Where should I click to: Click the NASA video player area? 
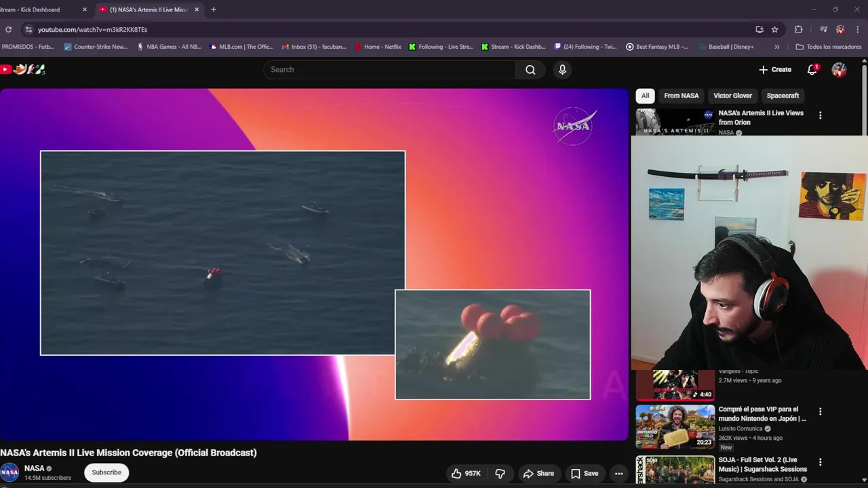coord(315,264)
